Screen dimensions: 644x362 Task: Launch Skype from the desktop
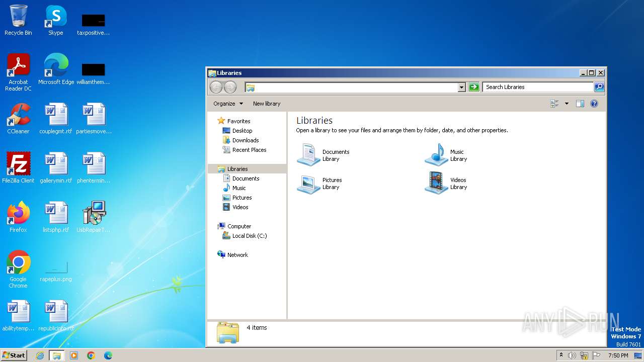[55, 20]
